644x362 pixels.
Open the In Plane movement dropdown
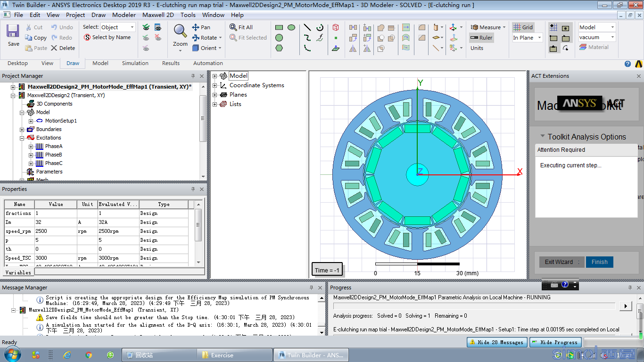(527, 38)
